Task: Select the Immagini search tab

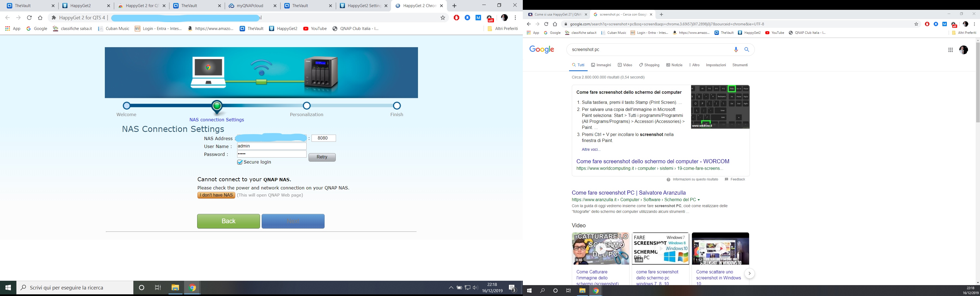Action: 601,65
